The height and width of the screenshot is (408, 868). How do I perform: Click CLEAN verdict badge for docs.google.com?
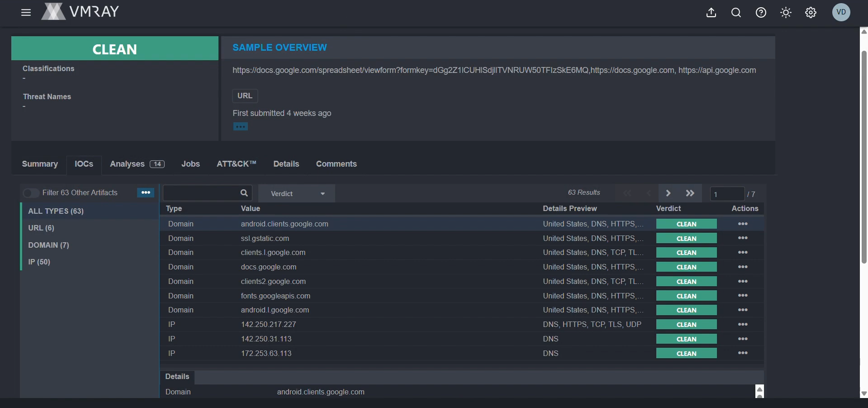tap(687, 267)
